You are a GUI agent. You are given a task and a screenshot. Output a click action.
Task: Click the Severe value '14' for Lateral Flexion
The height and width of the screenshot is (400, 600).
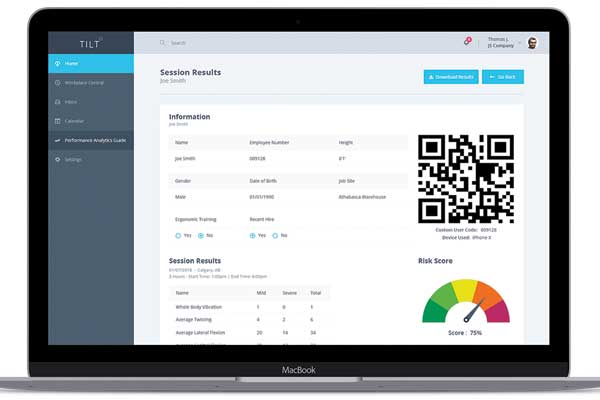[x=285, y=333]
